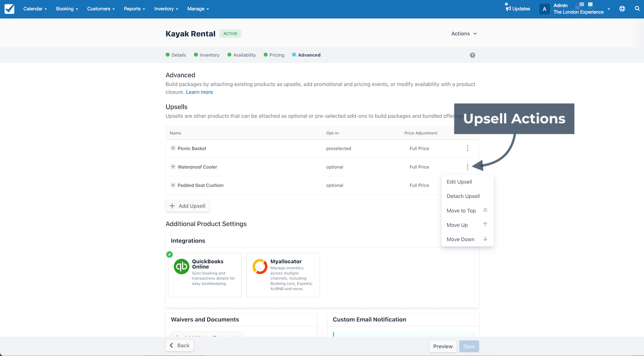
Task: Open the Booking dropdown menu
Action: click(x=67, y=9)
